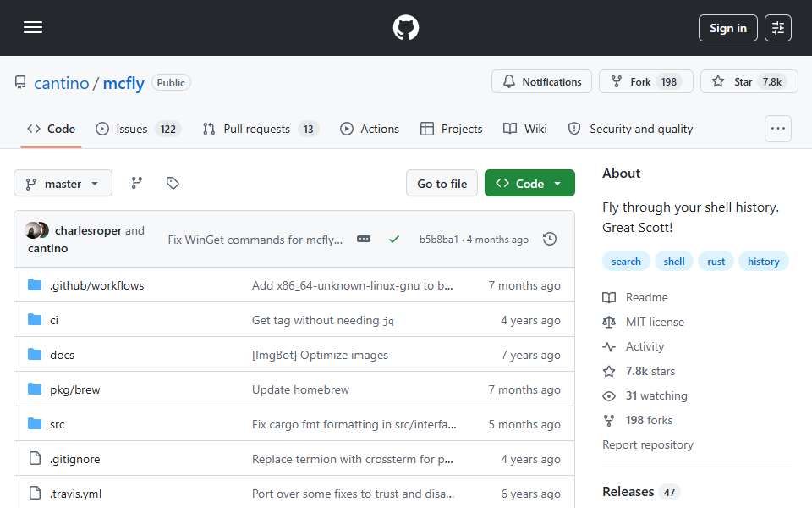Open commit history clock icon

550,239
